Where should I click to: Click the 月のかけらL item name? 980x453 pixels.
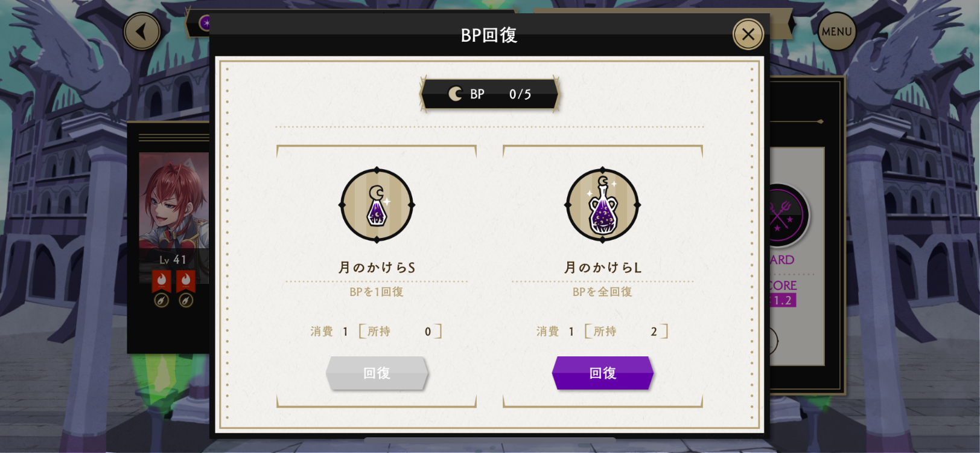(x=603, y=267)
